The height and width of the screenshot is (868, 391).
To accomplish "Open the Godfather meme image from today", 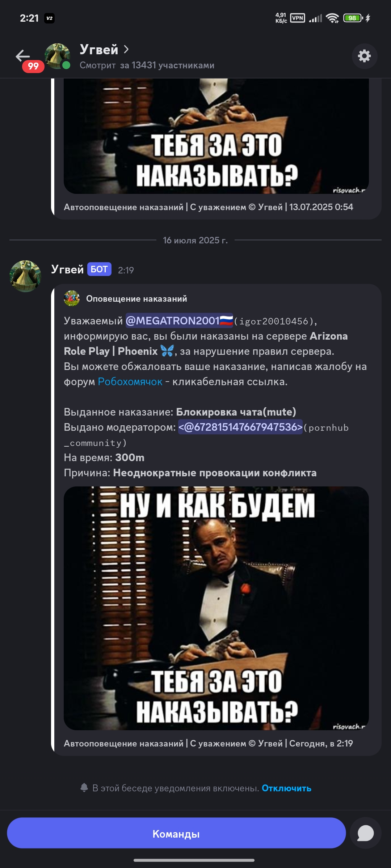I will pyautogui.click(x=216, y=608).
